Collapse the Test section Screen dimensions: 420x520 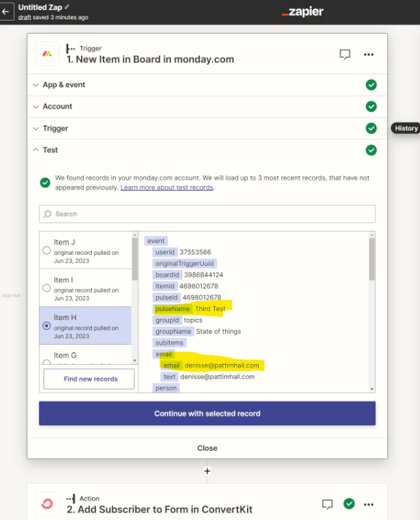36,150
